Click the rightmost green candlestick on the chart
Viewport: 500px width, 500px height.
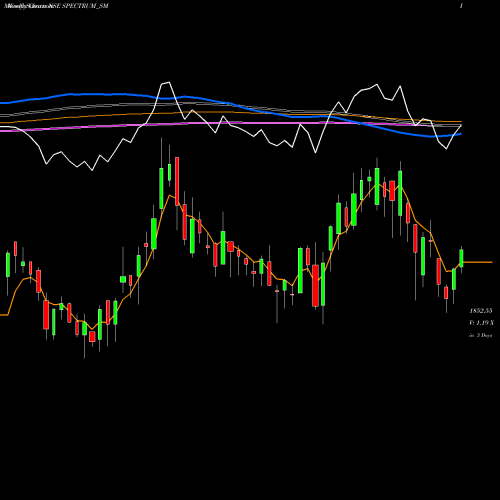coord(461,258)
